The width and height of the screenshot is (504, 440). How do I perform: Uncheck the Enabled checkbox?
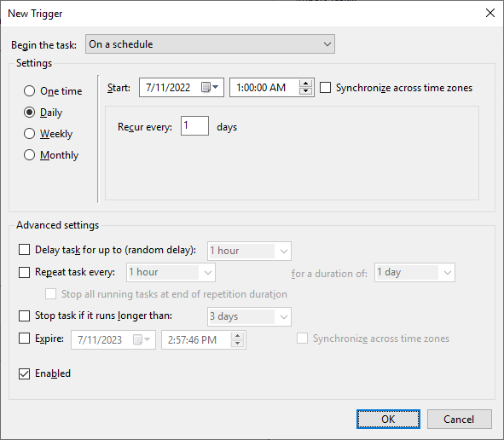(24, 373)
